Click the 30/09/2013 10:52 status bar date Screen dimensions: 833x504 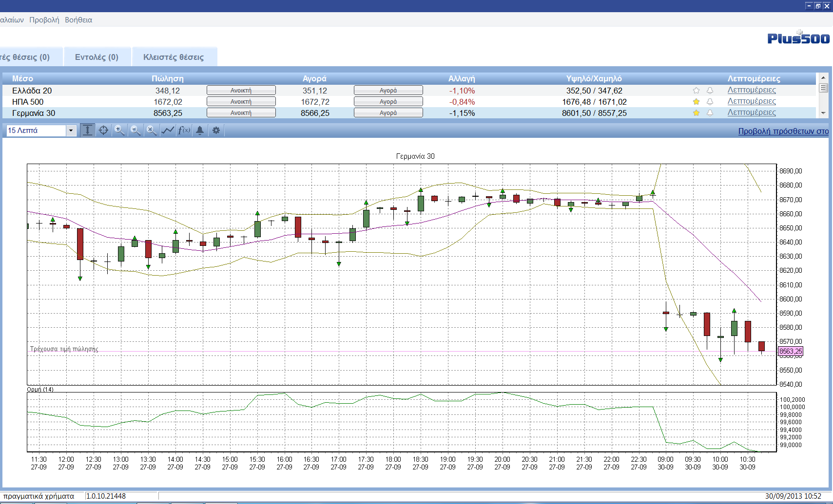pyautogui.click(x=793, y=496)
